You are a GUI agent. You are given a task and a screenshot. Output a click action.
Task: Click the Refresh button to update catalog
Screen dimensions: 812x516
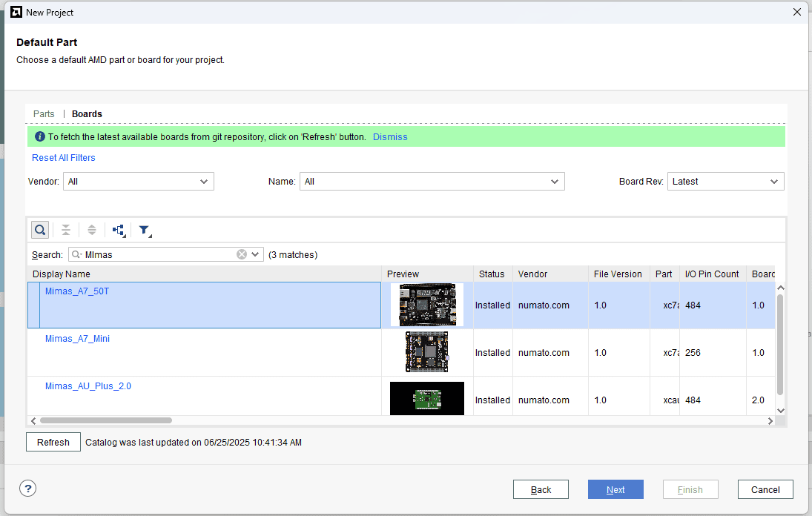(x=53, y=443)
